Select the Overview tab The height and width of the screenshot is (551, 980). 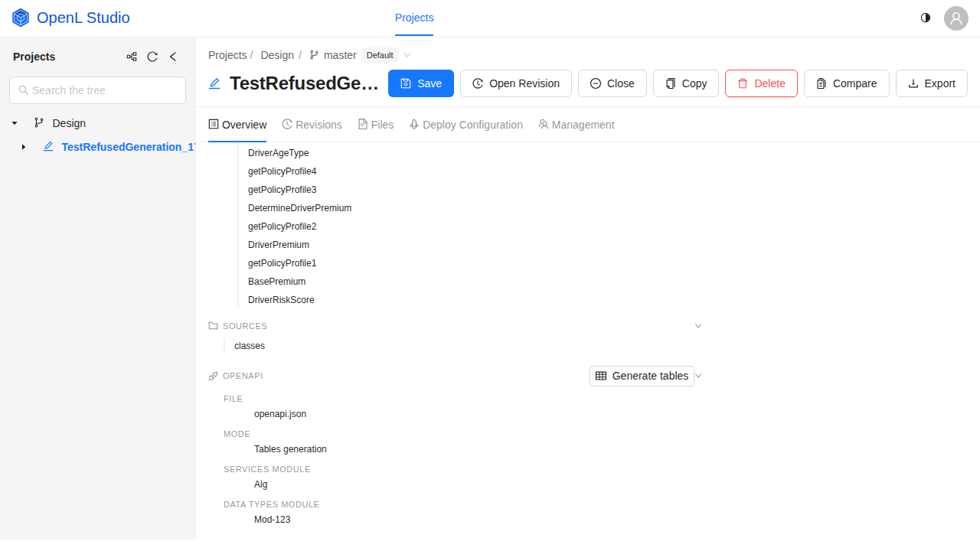tap(237, 125)
